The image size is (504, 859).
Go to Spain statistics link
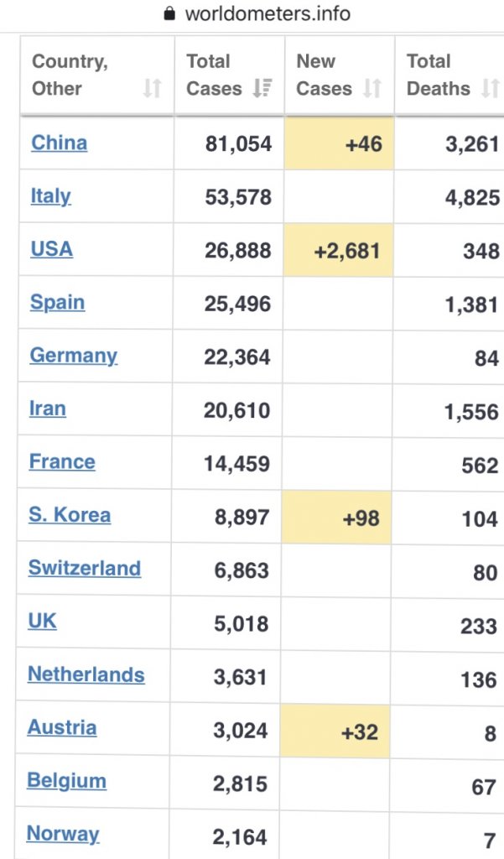coord(58,302)
